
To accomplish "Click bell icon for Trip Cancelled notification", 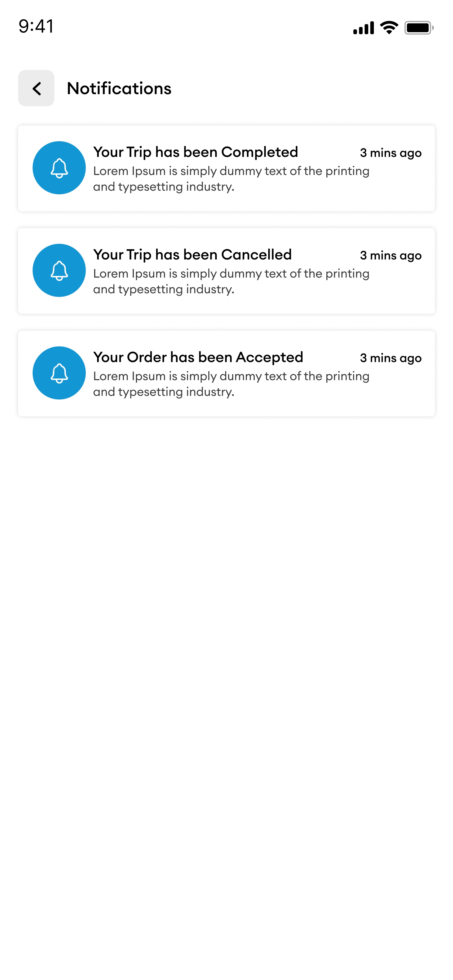I will [59, 270].
